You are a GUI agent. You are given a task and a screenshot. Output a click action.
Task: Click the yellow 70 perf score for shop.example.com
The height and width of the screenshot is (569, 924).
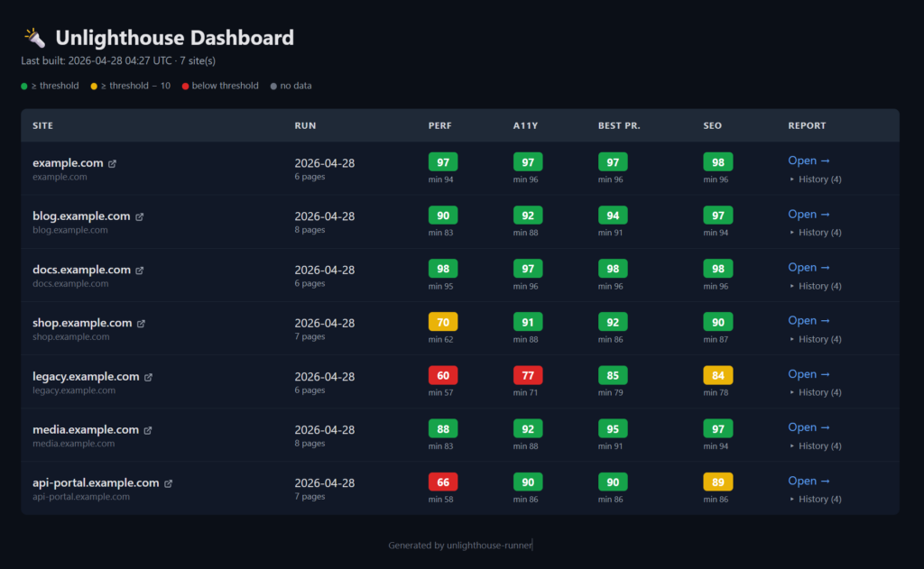[443, 322]
